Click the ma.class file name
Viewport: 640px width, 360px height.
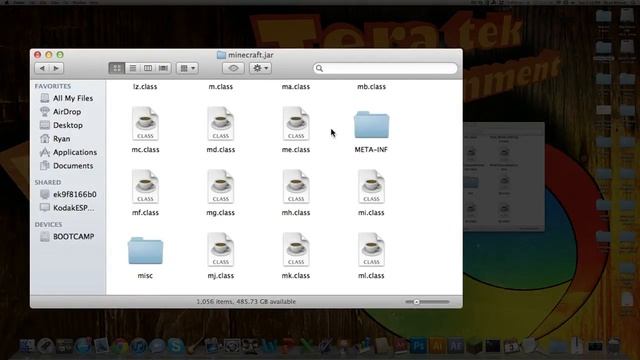pos(296,87)
